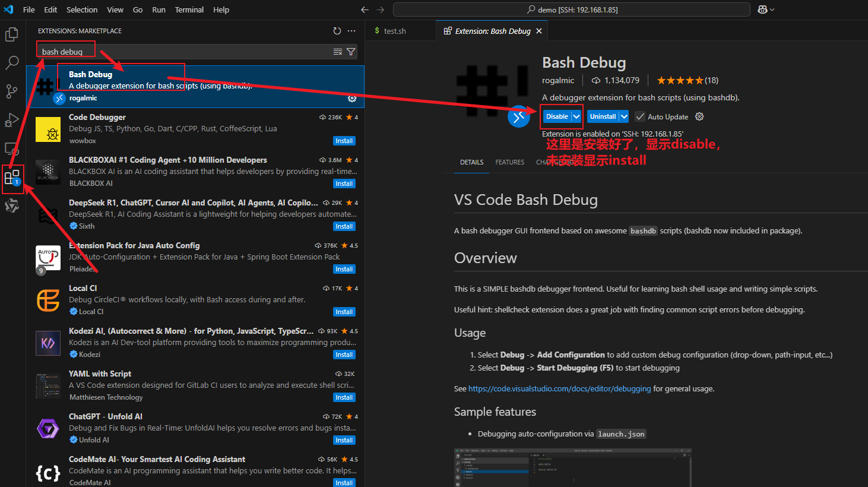The image size is (868, 487).
Task: Select the Extension: Bash Debug tab
Action: coord(493,31)
